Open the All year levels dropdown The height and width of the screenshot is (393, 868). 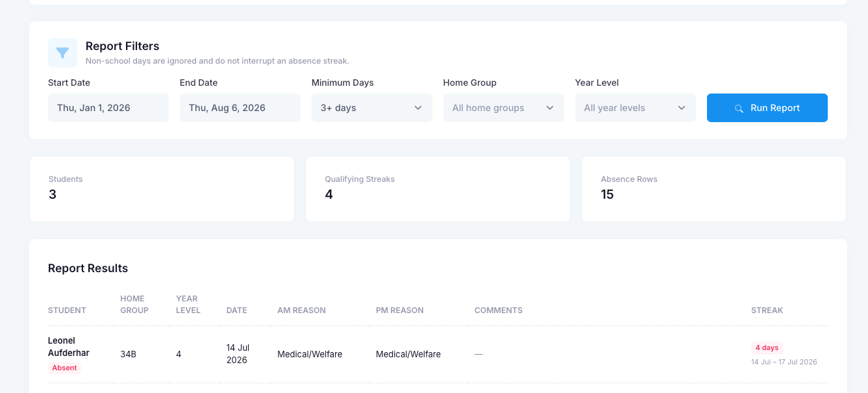pos(636,108)
